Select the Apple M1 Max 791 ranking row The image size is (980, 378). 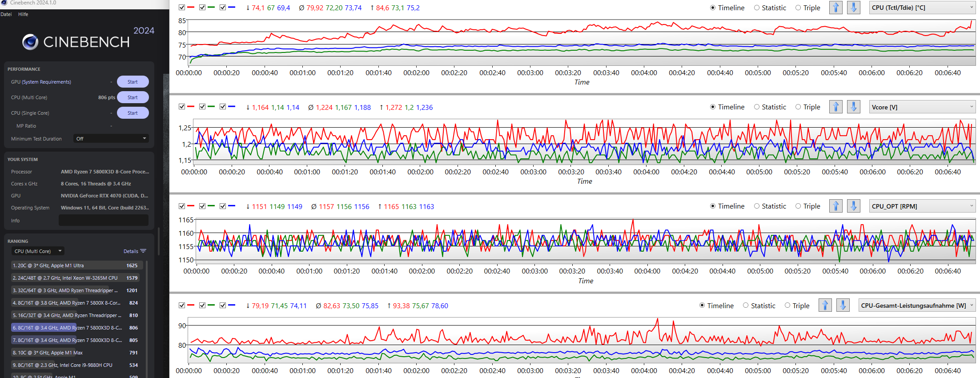point(76,353)
